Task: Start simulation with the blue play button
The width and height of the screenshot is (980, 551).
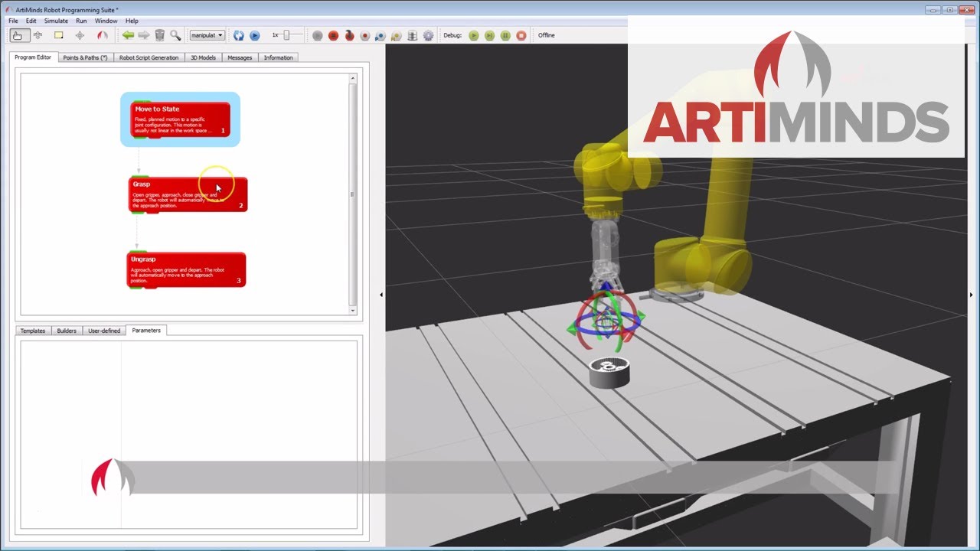Action: [255, 35]
